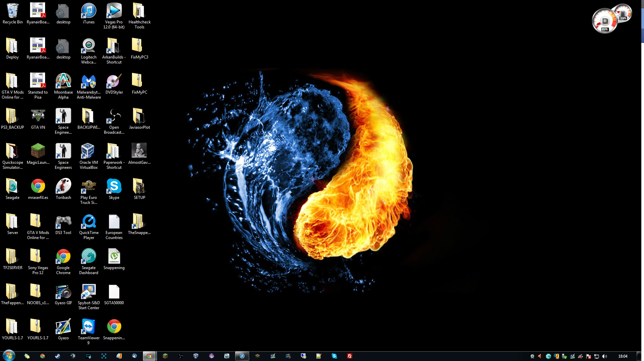The width and height of the screenshot is (644, 361).
Task: Switch to iTunes in the taskbar
Action: click(x=242, y=356)
